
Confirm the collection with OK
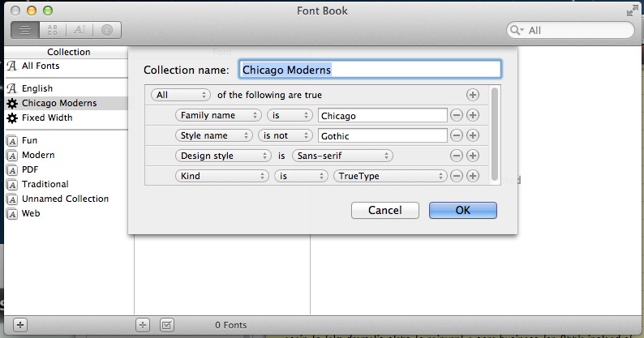[x=463, y=210]
